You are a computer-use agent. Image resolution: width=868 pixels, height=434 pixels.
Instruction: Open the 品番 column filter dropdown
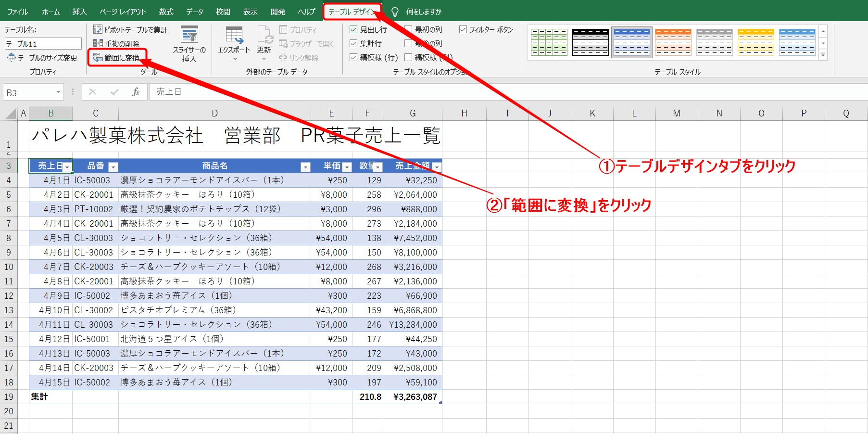[113, 167]
